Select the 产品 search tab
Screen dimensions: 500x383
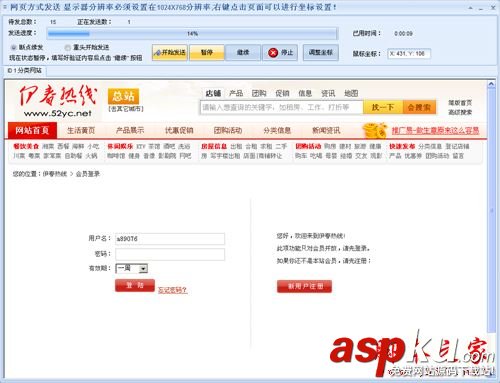[236, 93]
